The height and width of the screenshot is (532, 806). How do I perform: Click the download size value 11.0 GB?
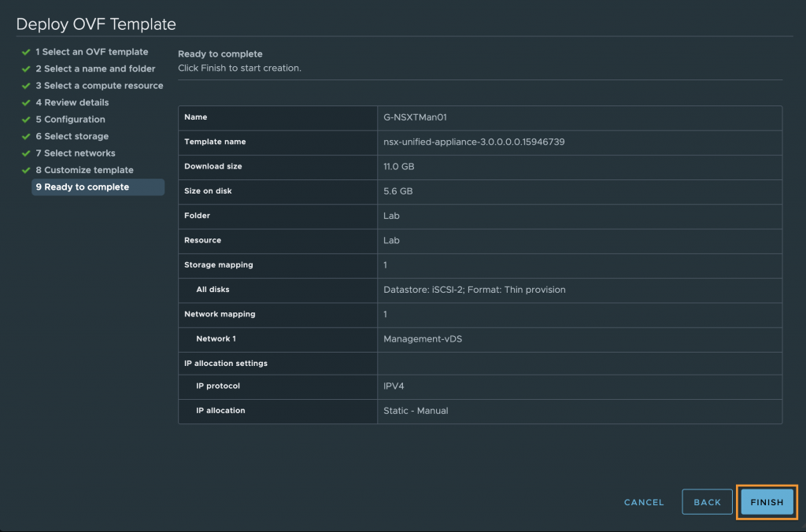[399, 167]
